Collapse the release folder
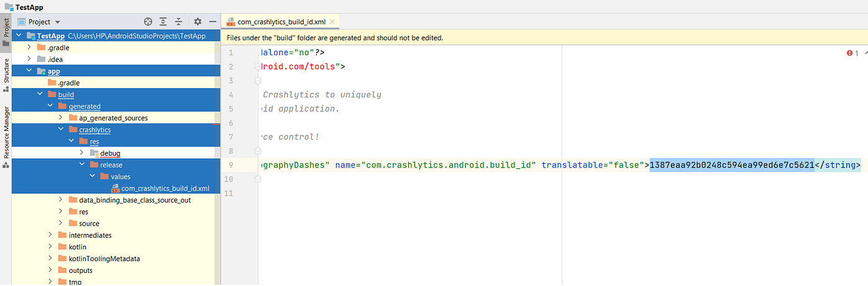868x286 pixels. point(82,165)
